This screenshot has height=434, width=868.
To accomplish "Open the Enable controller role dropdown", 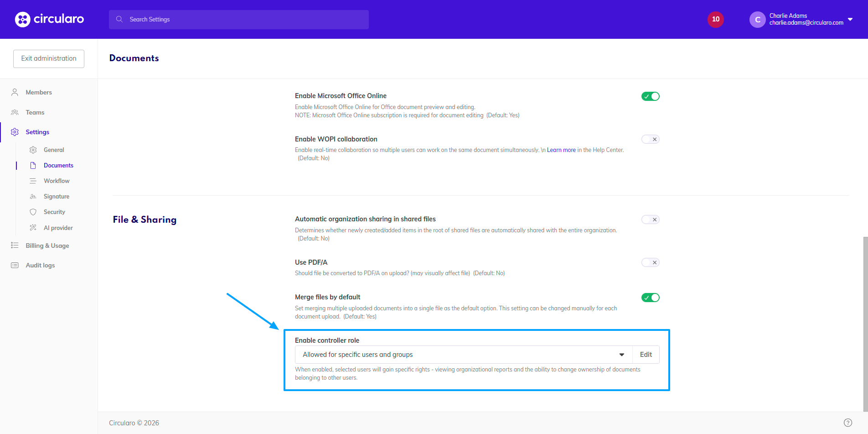I will click(x=463, y=355).
